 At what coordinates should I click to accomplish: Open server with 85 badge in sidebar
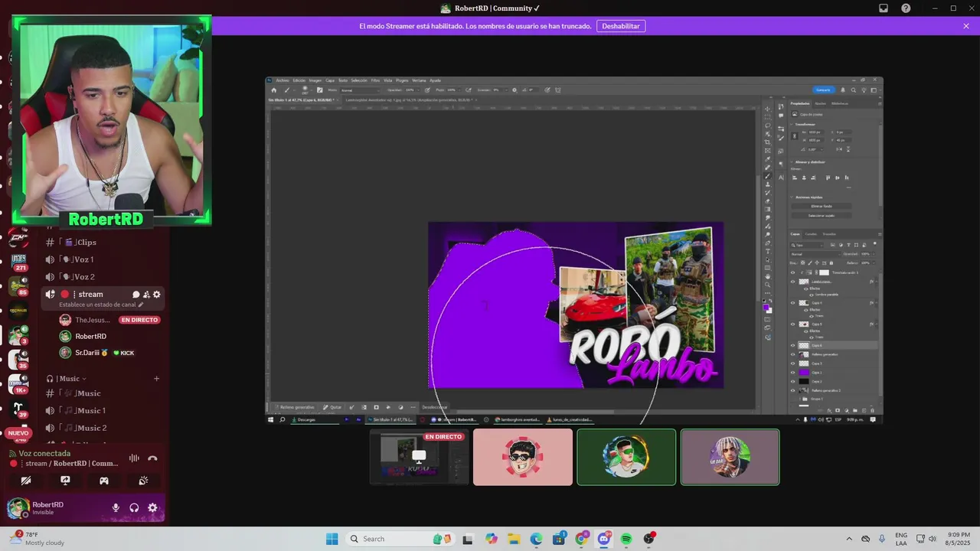(19, 286)
